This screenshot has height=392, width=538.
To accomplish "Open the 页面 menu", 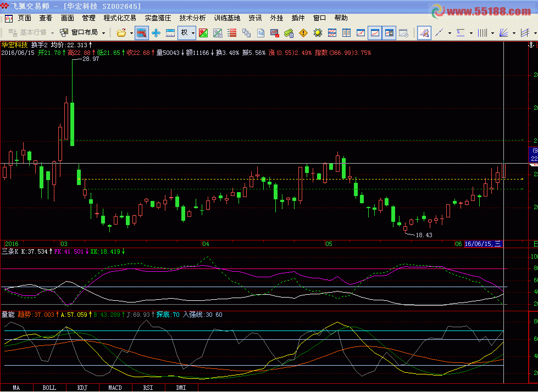I will tap(24, 18).
